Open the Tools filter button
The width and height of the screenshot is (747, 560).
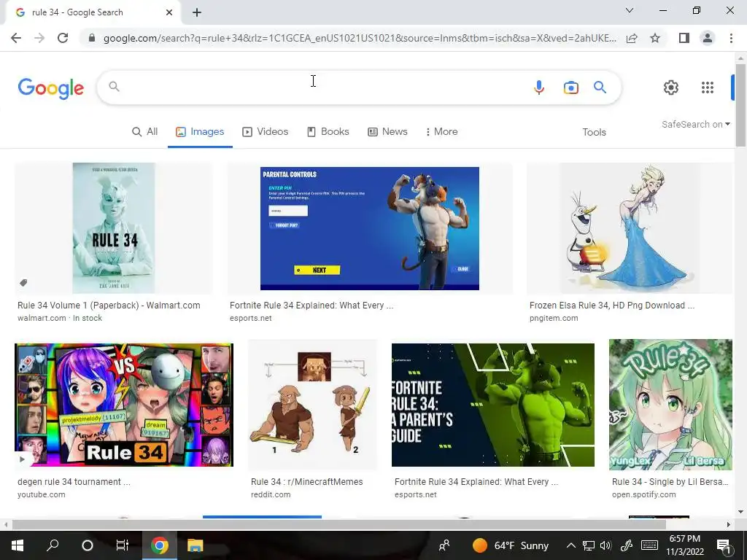[x=594, y=133]
